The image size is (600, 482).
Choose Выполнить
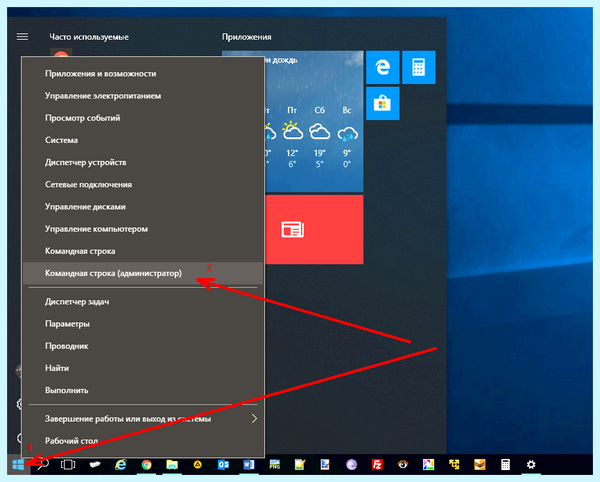143,390
